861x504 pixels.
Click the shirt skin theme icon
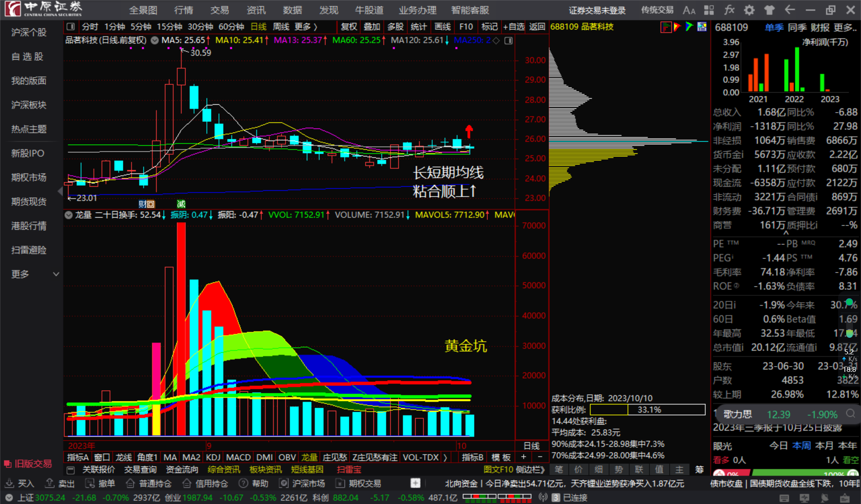click(770, 10)
